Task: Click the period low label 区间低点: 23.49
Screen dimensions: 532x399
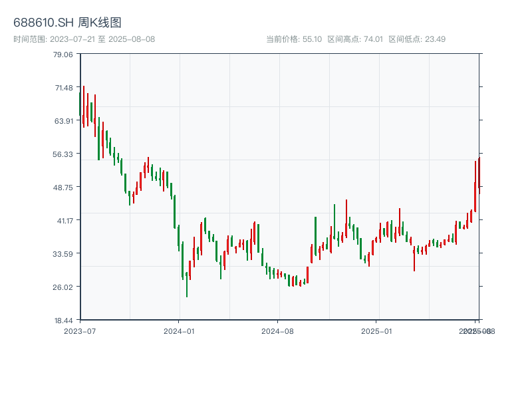Action: point(417,39)
